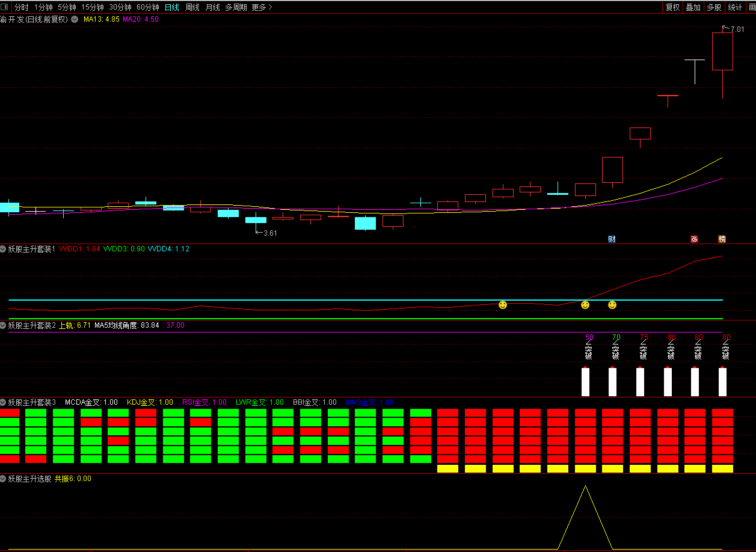Switch to the 分时 intraday tab
The height and width of the screenshot is (552, 756).
click(21, 7)
